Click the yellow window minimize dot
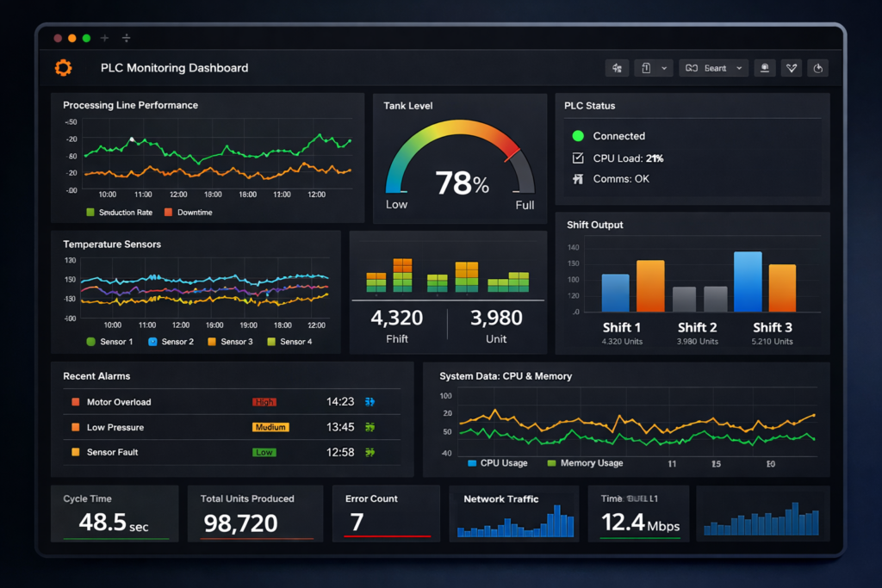 click(72, 38)
